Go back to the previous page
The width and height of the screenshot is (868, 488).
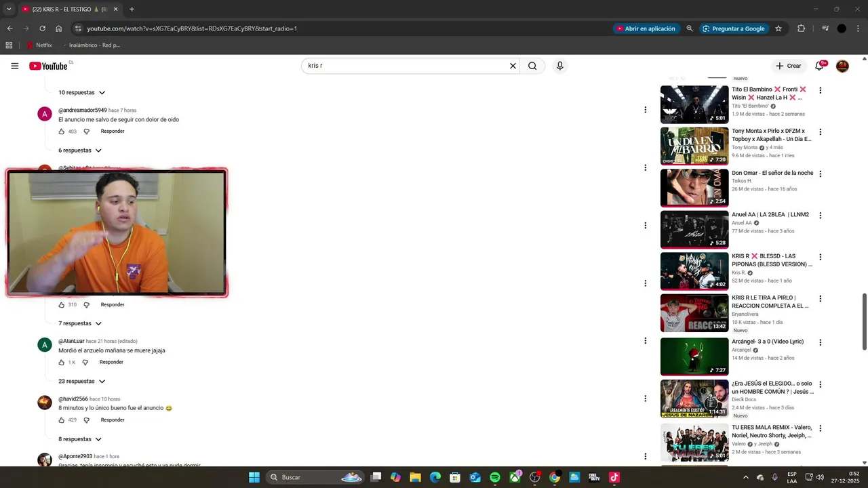coord(9,28)
